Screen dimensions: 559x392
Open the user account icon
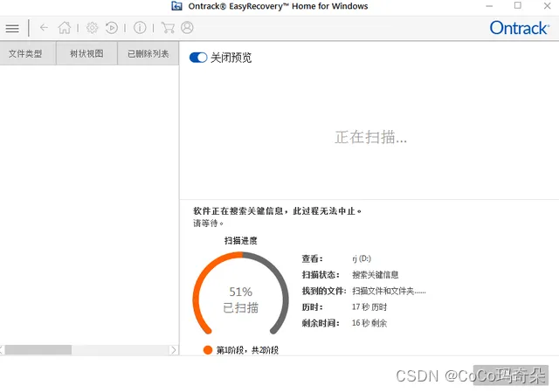tap(187, 27)
